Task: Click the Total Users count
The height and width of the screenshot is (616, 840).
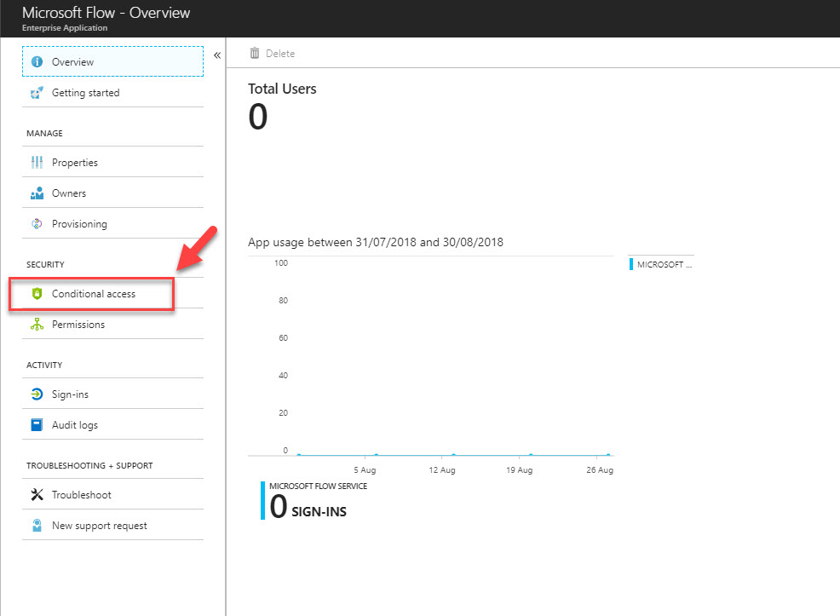Action: [257, 116]
